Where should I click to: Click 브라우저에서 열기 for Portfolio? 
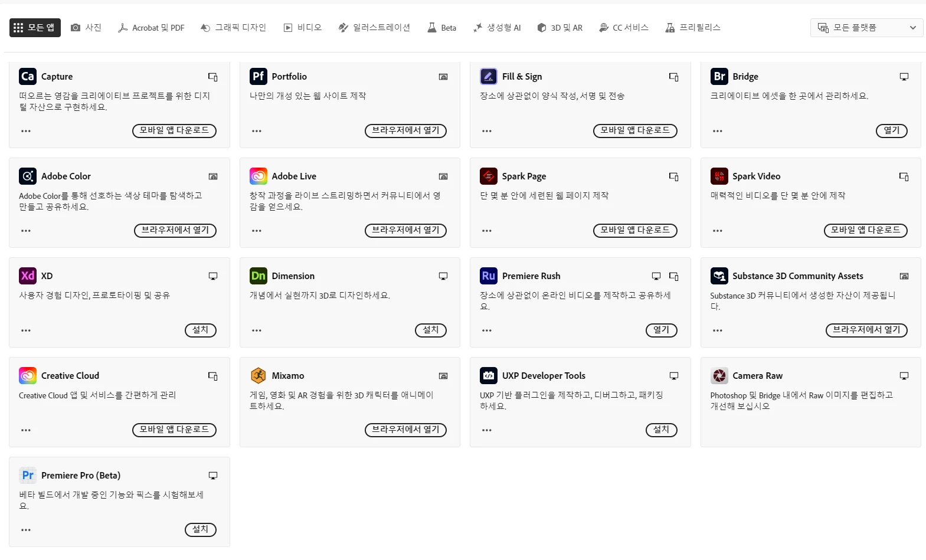click(405, 131)
